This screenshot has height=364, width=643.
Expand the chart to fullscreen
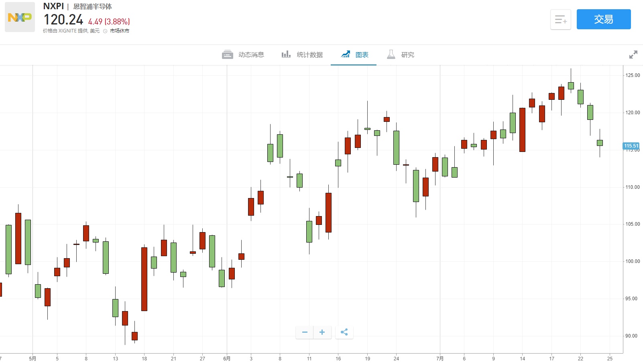click(x=633, y=55)
